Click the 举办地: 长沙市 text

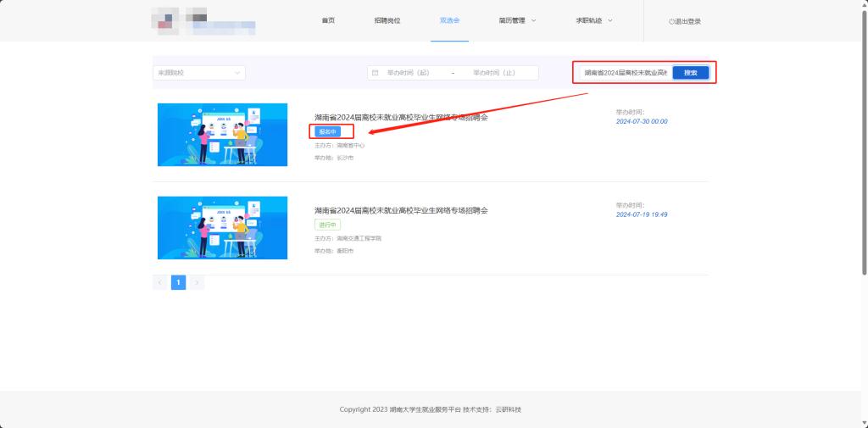[334, 158]
